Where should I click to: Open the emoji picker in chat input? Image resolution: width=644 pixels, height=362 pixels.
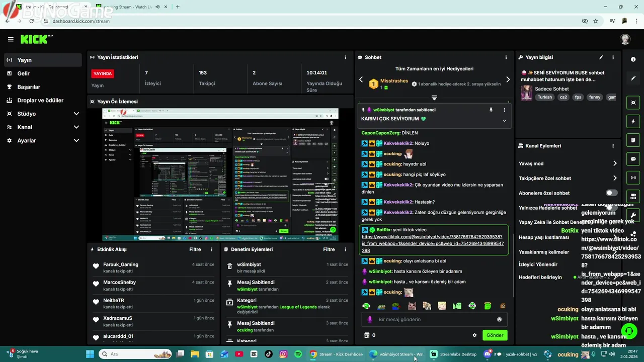point(499,319)
